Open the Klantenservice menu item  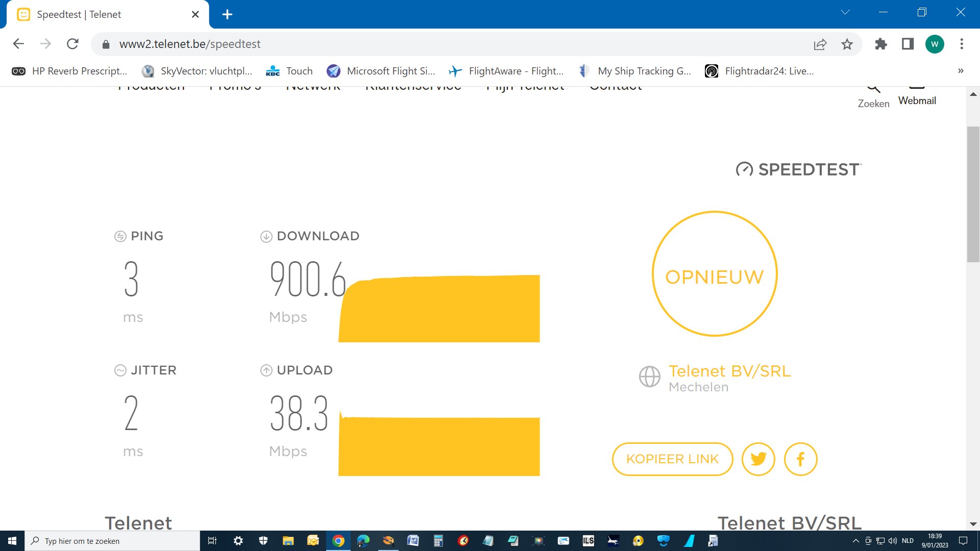413,87
